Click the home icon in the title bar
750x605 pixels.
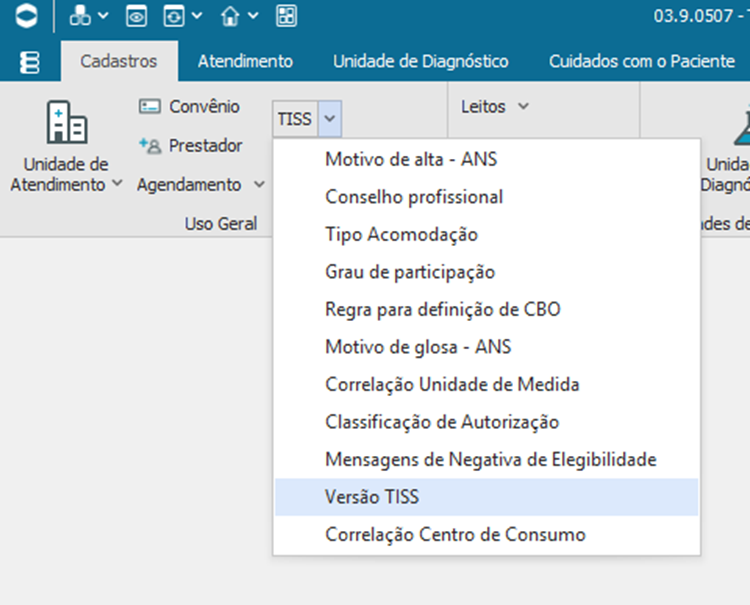pyautogui.click(x=231, y=16)
